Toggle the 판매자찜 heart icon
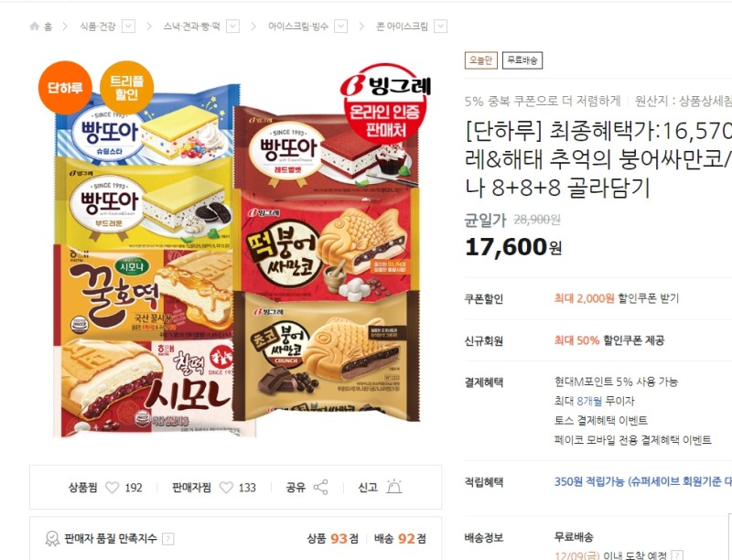Viewport: 732px width, 560px height. click(x=226, y=488)
